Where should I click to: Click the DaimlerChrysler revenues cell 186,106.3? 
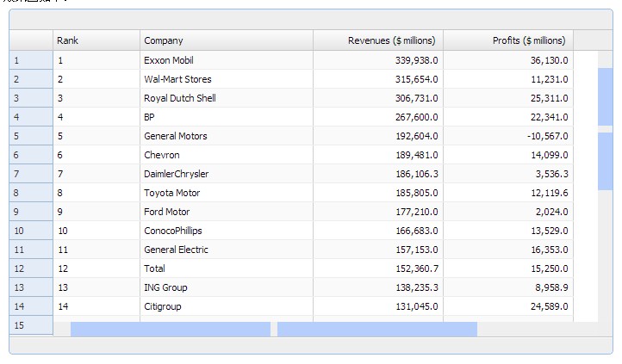pos(377,174)
